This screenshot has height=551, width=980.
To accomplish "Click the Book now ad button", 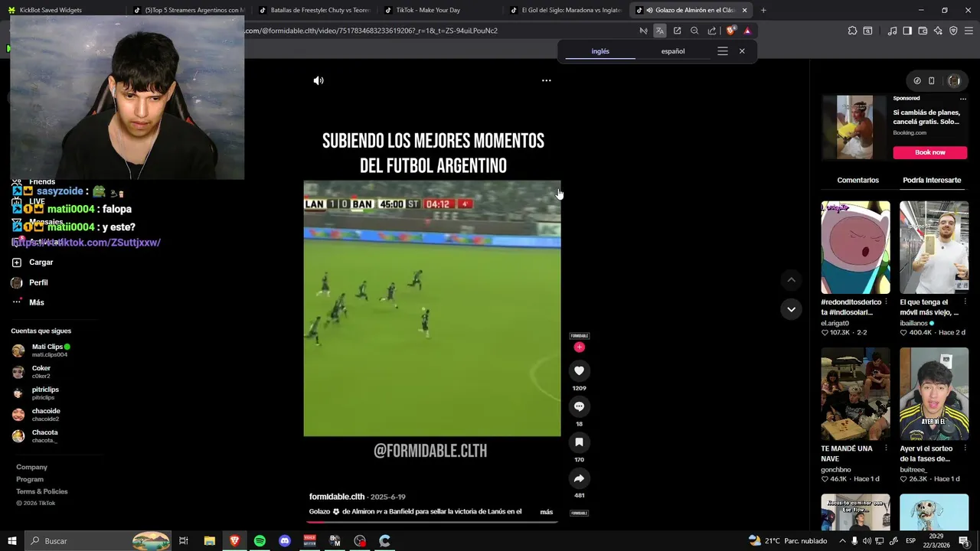I will pos(930,152).
